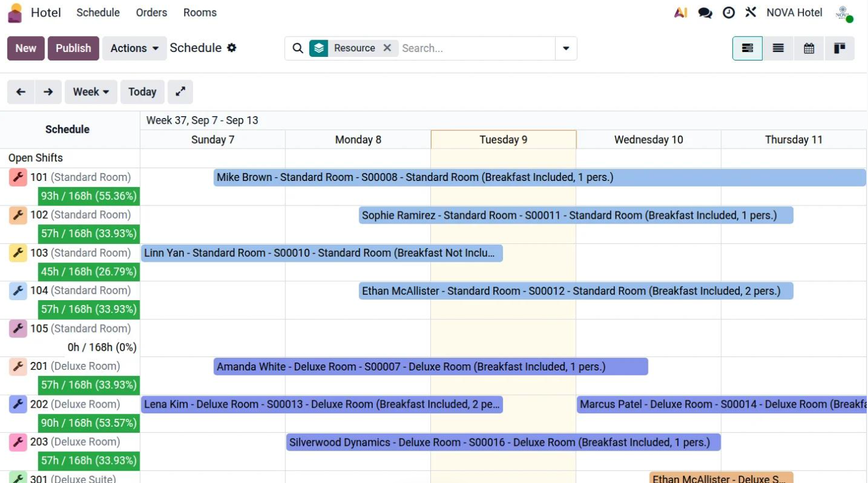868x483 pixels.
Task: Open the AI assistant icon
Action: click(680, 13)
